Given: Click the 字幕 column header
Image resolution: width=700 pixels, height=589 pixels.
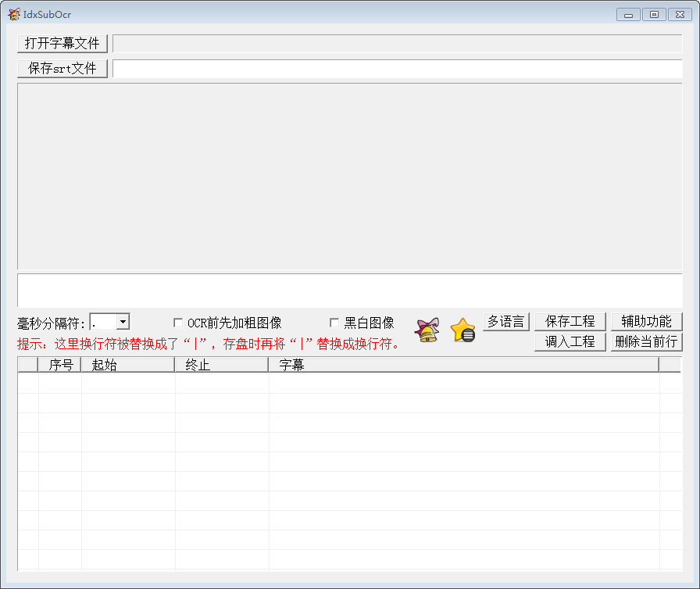Looking at the screenshot, I should coord(463,365).
